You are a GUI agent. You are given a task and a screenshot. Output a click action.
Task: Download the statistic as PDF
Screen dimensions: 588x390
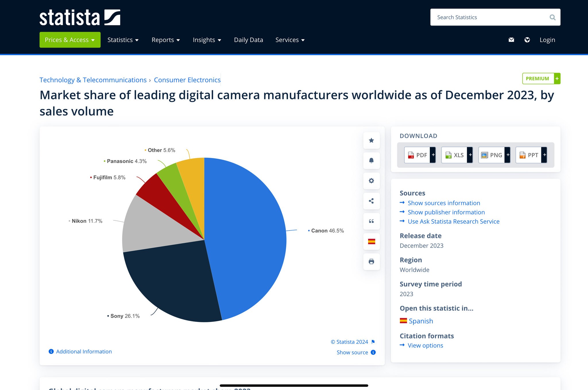pyautogui.click(x=420, y=155)
